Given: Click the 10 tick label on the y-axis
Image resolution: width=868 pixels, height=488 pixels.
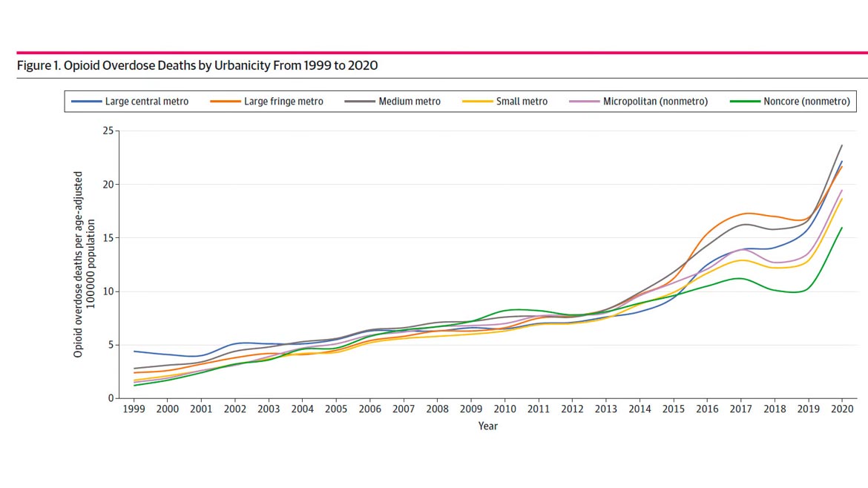Looking at the screenshot, I should (x=108, y=291).
